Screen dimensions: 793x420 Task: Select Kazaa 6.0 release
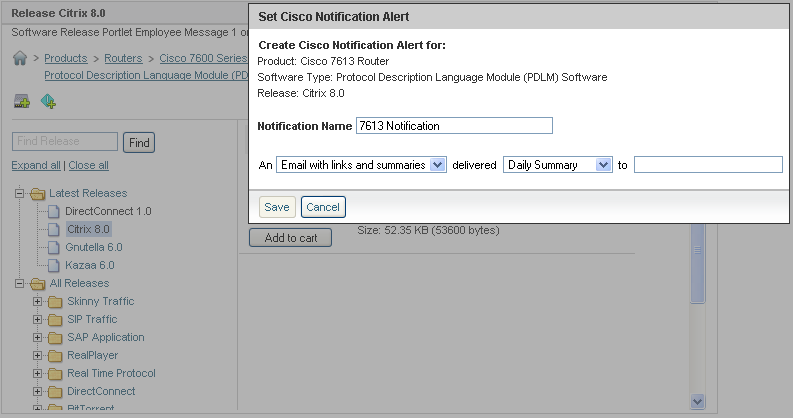(90, 265)
